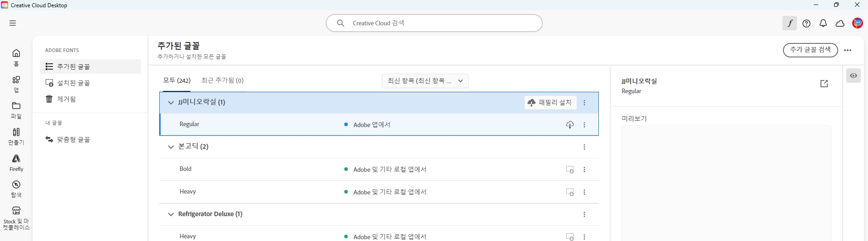Viewport: 868px width, 241px height.
Task: Click the Creative Cloud 검색 search field
Action: (434, 23)
